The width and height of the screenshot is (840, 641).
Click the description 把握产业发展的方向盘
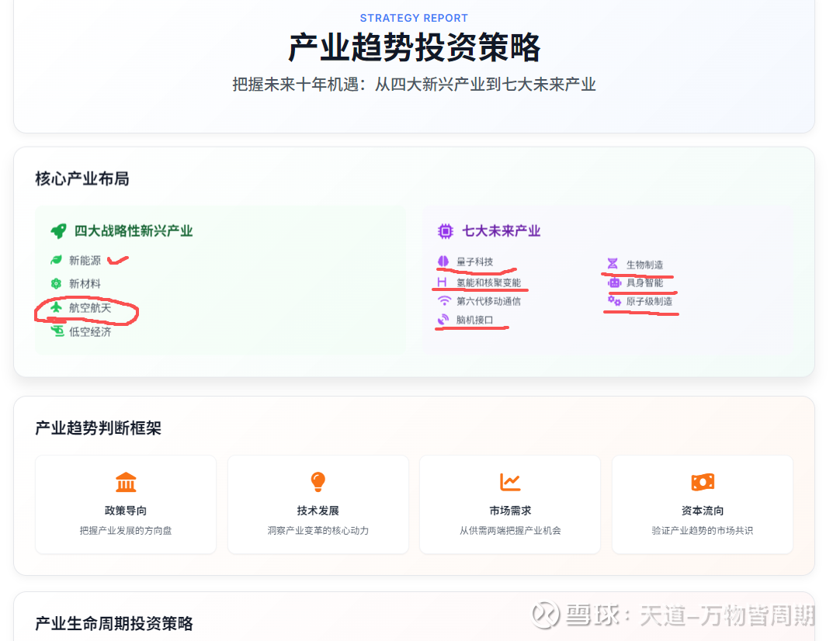click(x=126, y=531)
